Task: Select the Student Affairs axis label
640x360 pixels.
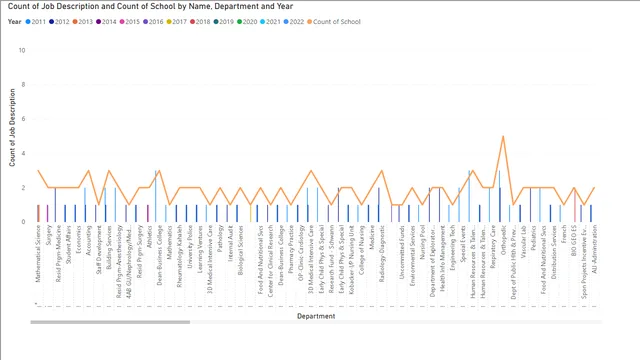Action: tap(68, 244)
